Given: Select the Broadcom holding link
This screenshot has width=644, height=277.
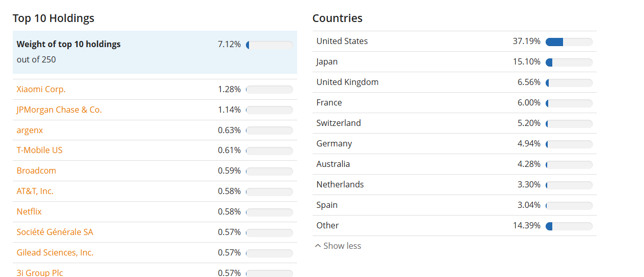Looking at the screenshot, I should (x=36, y=171).
